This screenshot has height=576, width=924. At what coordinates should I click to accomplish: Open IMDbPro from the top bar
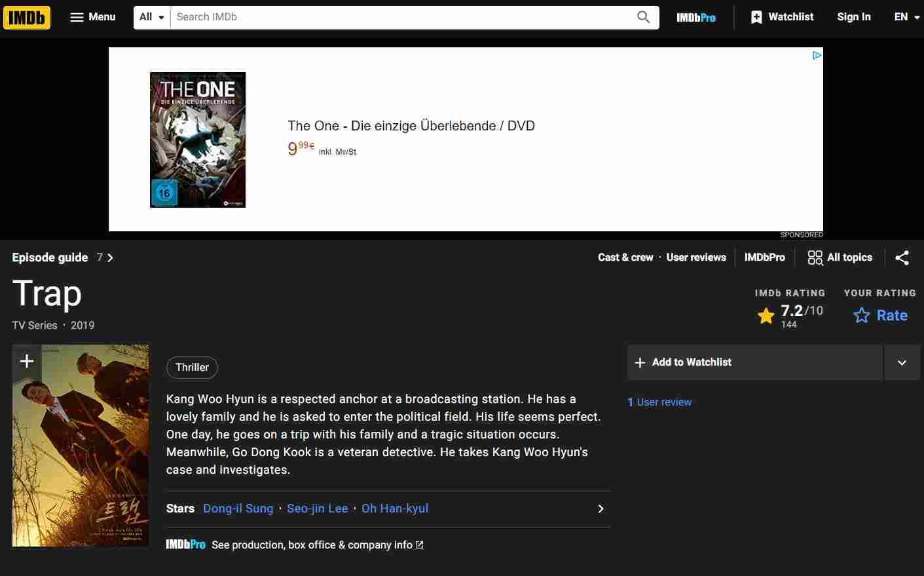696,18
